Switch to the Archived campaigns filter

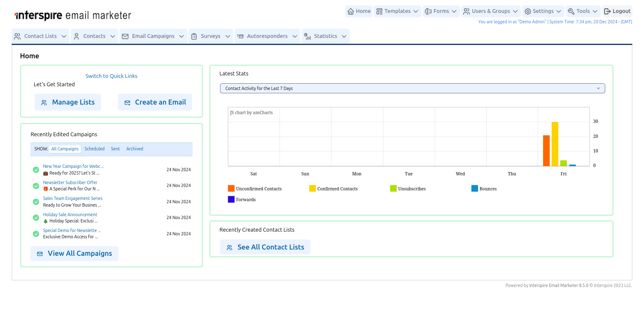(x=135, y=149)
